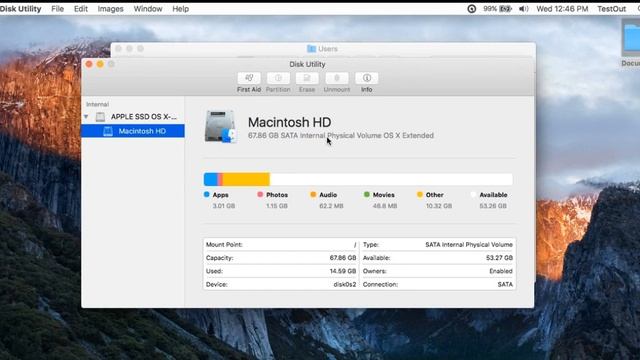The image size is (640, 360).
Task: Click the yellow Other legend dot
Action: click(420, 195)
